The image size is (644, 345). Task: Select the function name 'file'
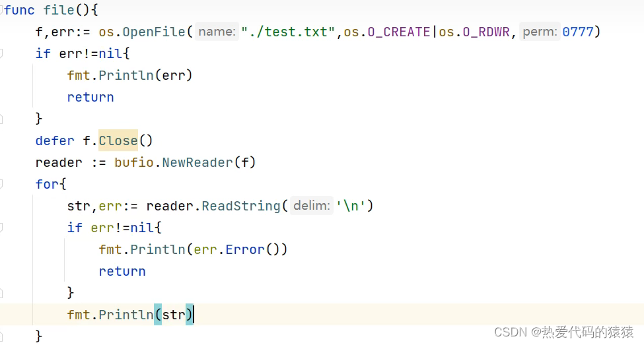click(58, 10)
